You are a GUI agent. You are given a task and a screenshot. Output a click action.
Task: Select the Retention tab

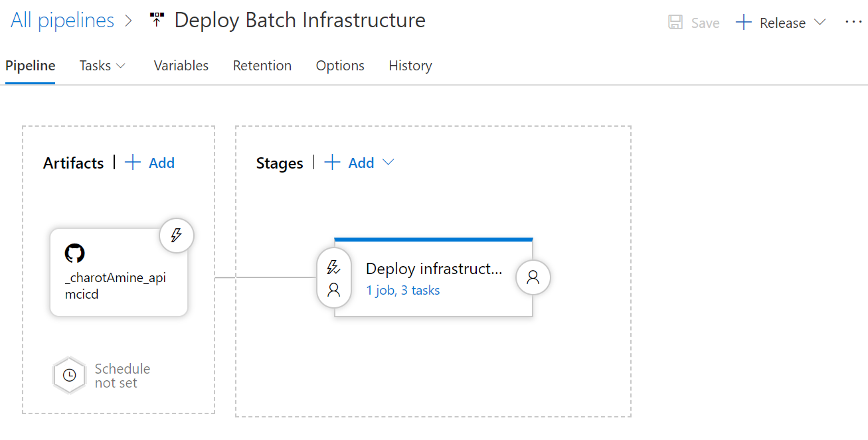262,66
